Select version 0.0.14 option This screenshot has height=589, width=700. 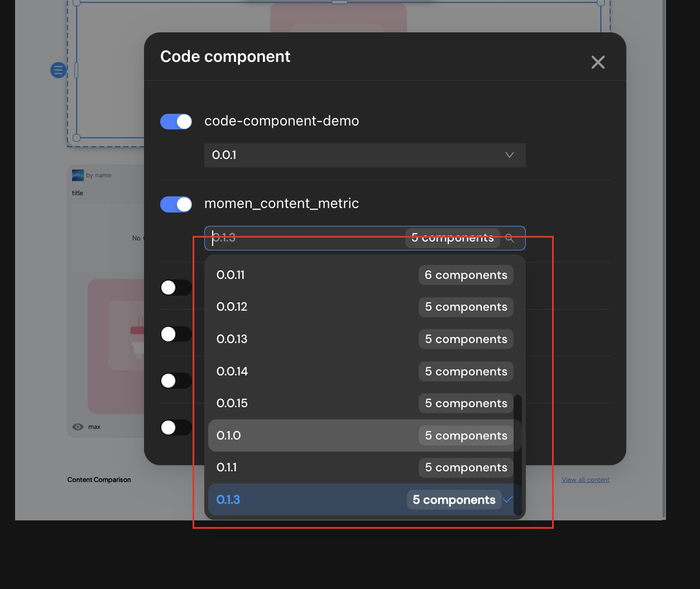(x=365, y=371)
